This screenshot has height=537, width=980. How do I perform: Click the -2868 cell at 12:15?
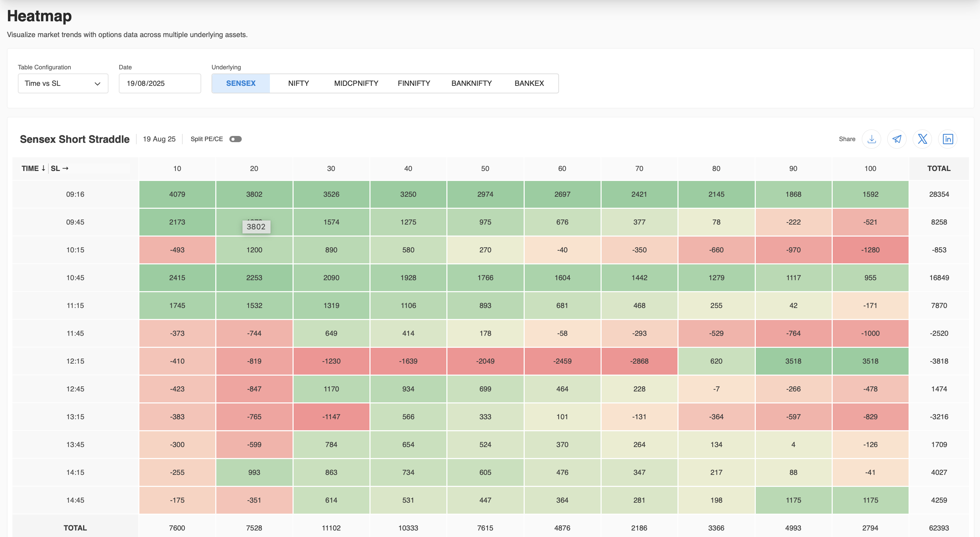point(639,361)
